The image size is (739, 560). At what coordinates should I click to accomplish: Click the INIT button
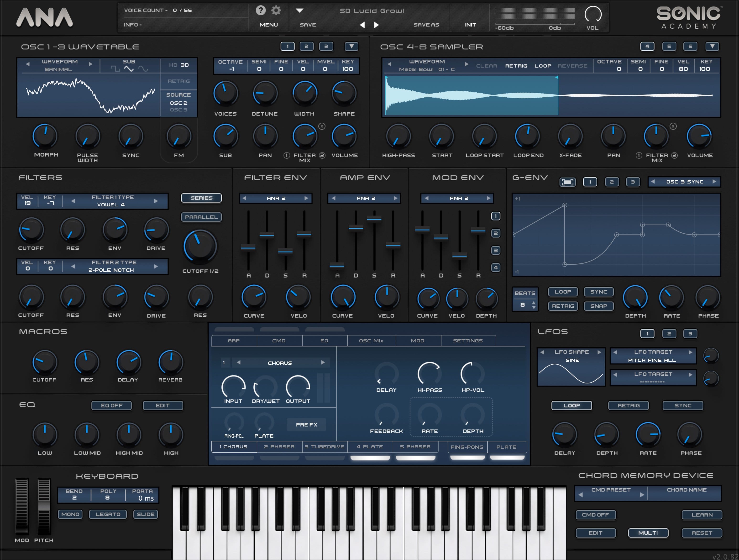(470, 24)
